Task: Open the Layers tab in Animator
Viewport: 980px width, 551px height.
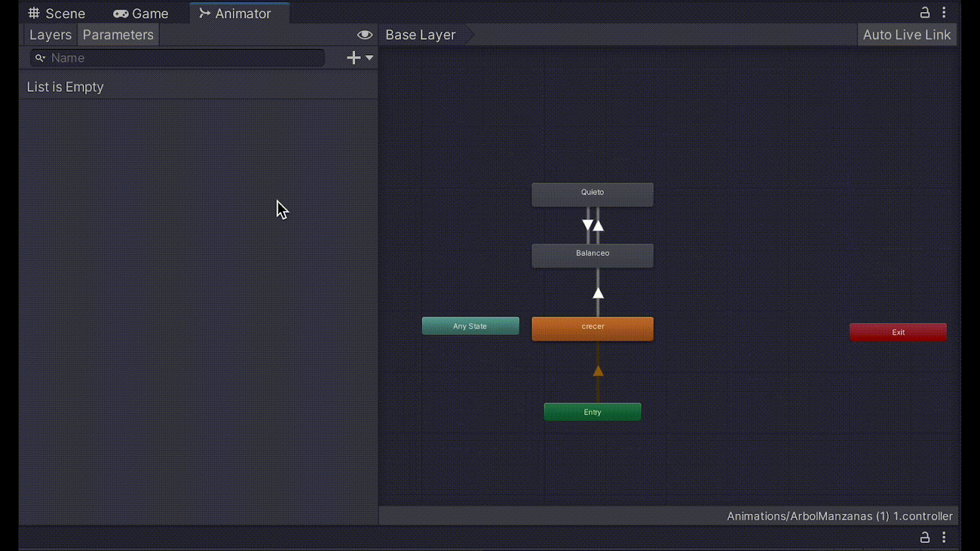Action: click(x=50, y=35)
